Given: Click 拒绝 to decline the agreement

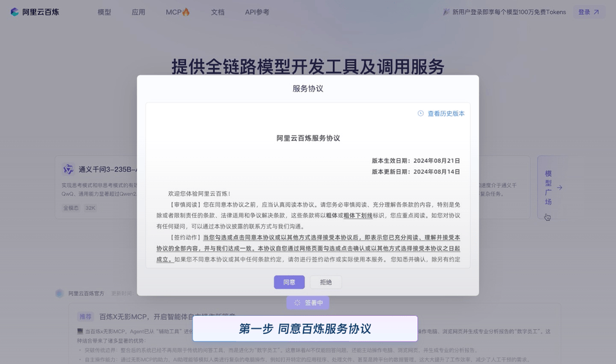Looking at the screenshot, I should coord(326,282).
